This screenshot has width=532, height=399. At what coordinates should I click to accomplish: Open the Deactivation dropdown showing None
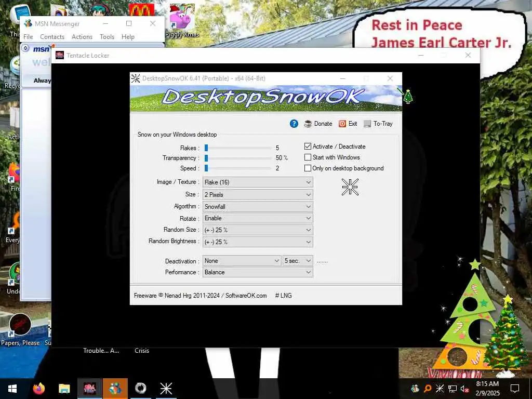pos(242,261)
